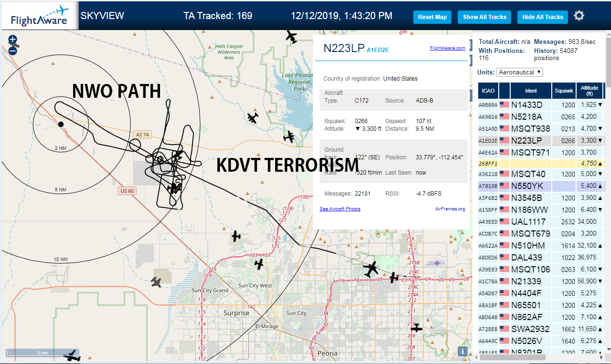Click the N223LP title in info panel

click(x=344, y=48)
